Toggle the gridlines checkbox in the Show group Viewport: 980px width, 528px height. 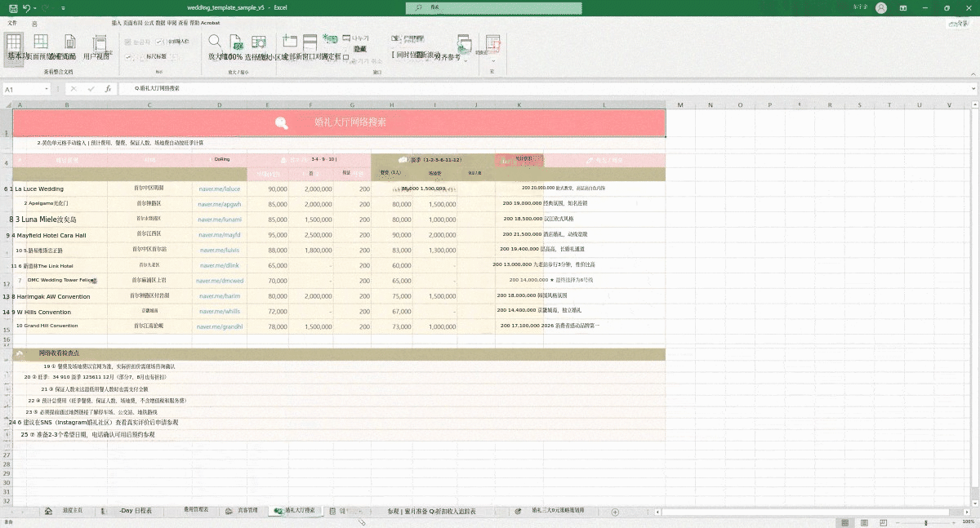[x=128, y=56]
